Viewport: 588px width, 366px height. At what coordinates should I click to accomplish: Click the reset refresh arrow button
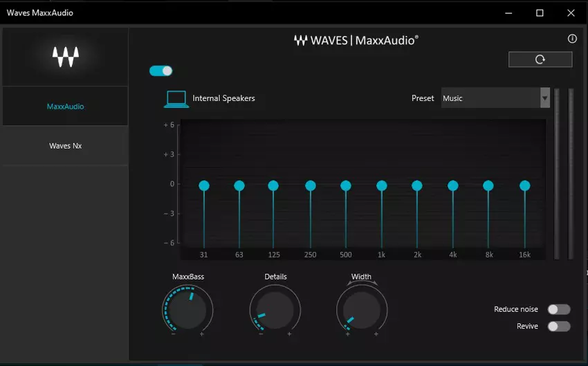(x=540, y=60)
